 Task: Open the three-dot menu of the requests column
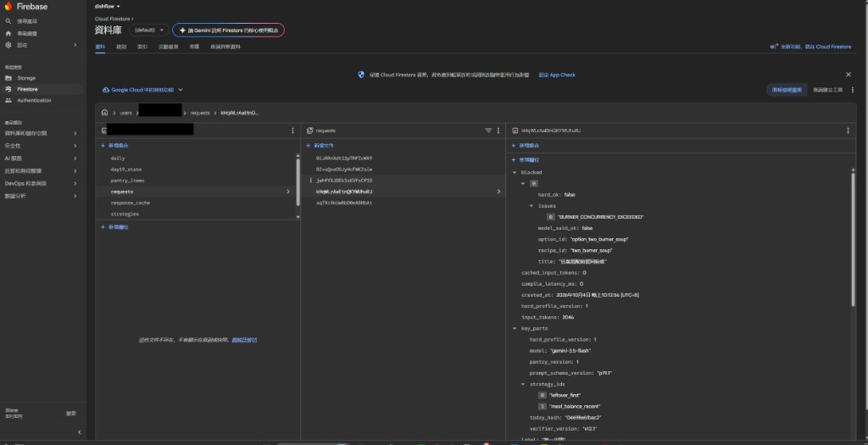498,131
